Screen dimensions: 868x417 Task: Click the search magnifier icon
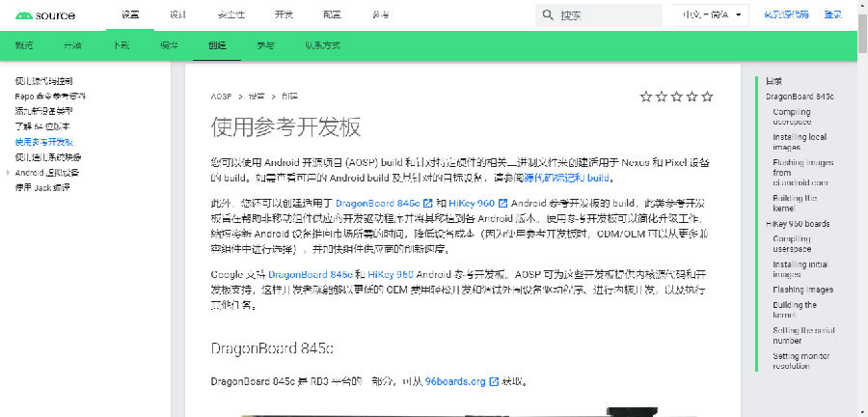tap(548, 14)
